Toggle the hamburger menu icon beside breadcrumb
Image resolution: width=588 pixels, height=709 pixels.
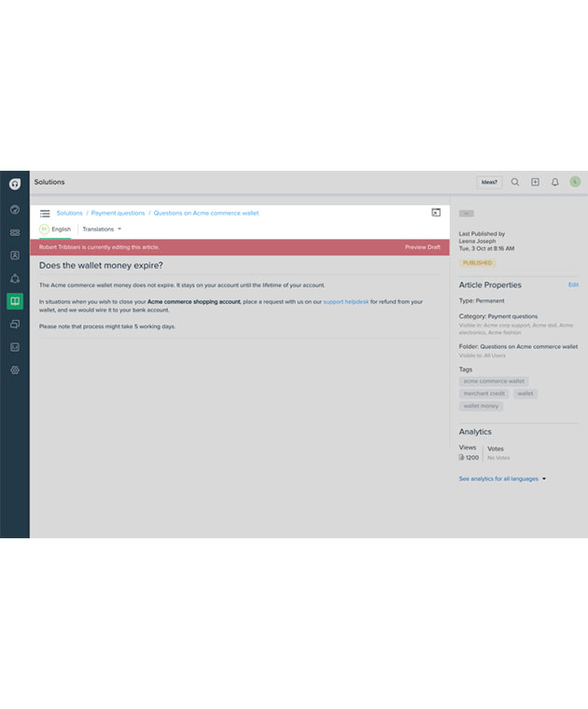(x=45, y=214)
